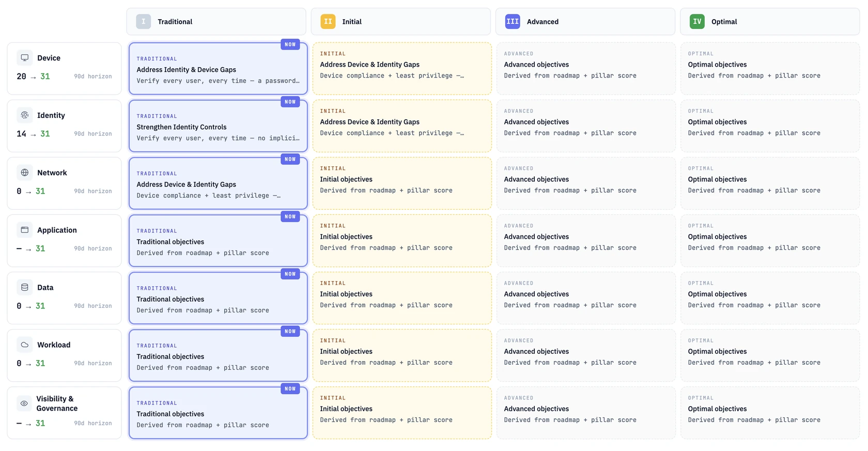
Task: Open Application row Traditional objectives card
Action: (218, 241)
